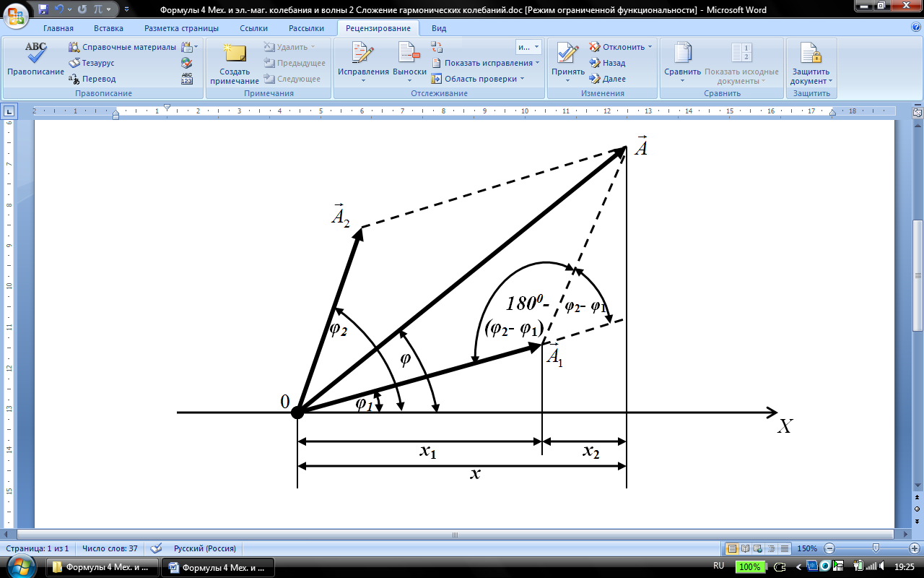Switch to Print Layout view
This screenshot has height=578, width=924.
[x=731, y=548]
